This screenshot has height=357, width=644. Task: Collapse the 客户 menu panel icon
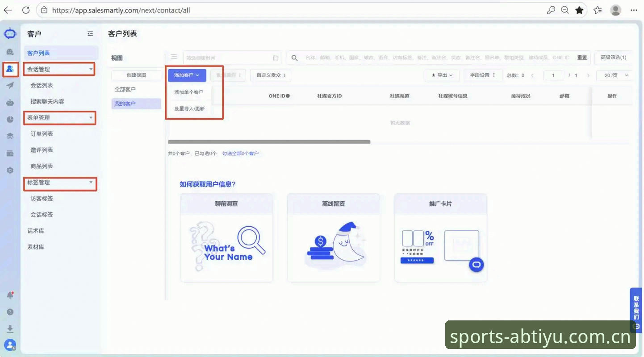tap(90, 34)
